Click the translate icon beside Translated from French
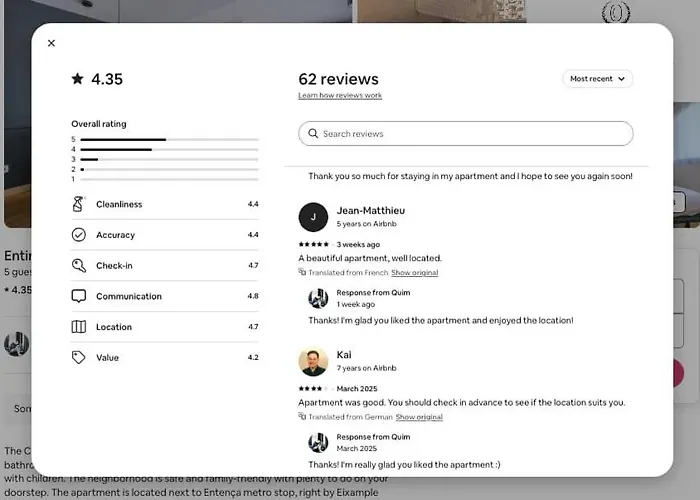Screen dimensions: 700x500 click(302, 272)
